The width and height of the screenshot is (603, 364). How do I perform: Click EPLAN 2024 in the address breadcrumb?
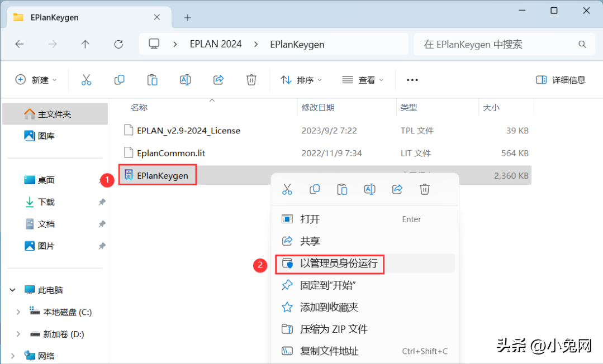click(x=216, y=45)
